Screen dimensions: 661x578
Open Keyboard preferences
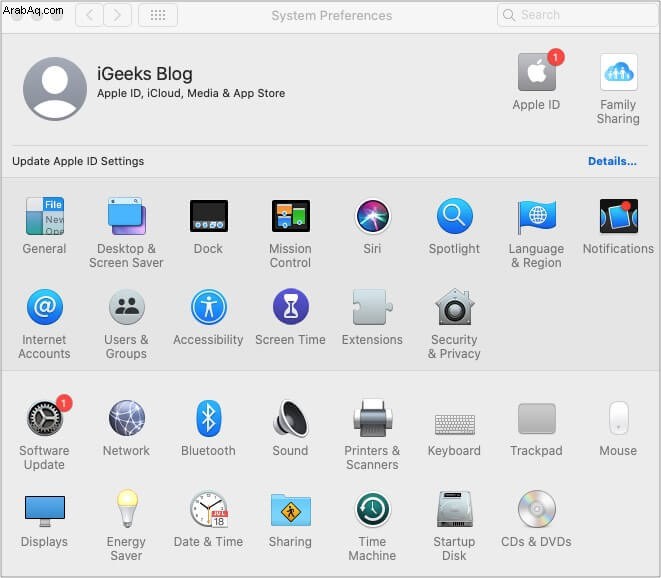[x=454, y=424]
